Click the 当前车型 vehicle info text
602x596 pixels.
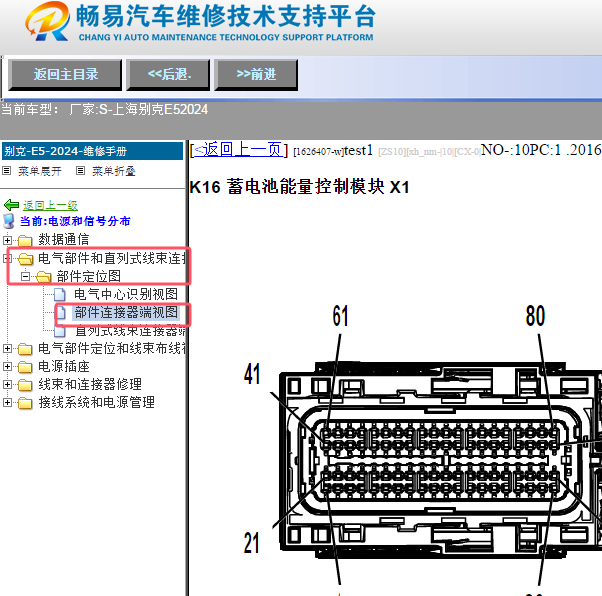click(104, 110)
